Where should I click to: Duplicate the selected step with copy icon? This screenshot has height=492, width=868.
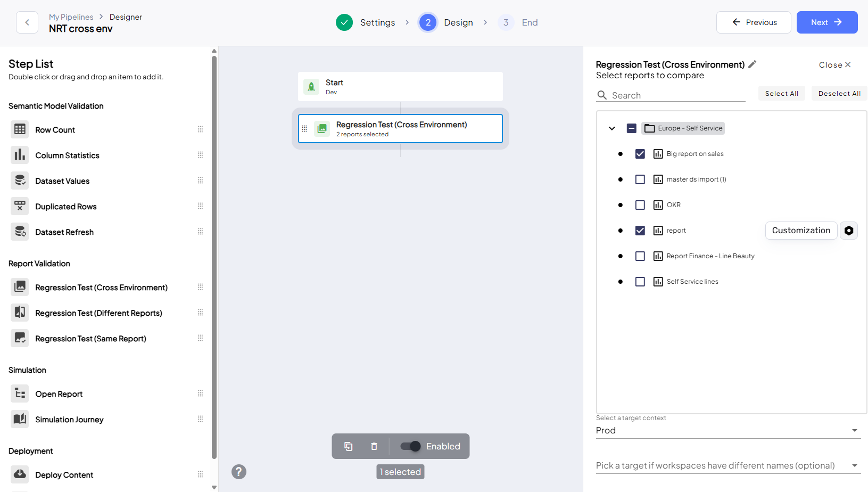click(x=349, y=446)
